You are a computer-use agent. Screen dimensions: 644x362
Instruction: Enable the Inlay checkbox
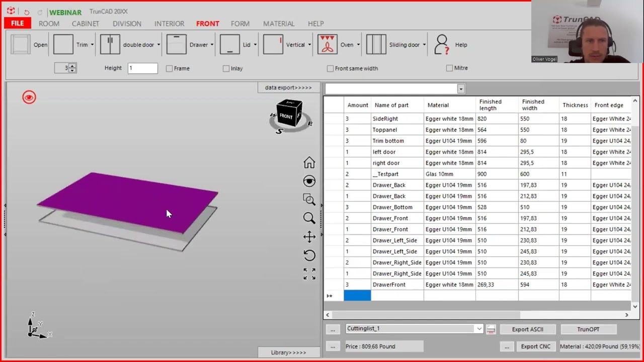coord(226,68)
